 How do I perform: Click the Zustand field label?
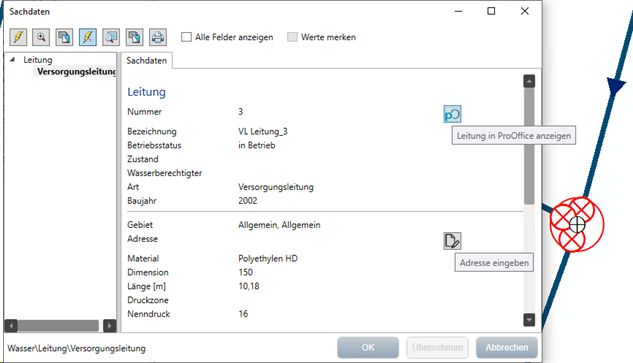pyautogui.click(x=143, y=159)
